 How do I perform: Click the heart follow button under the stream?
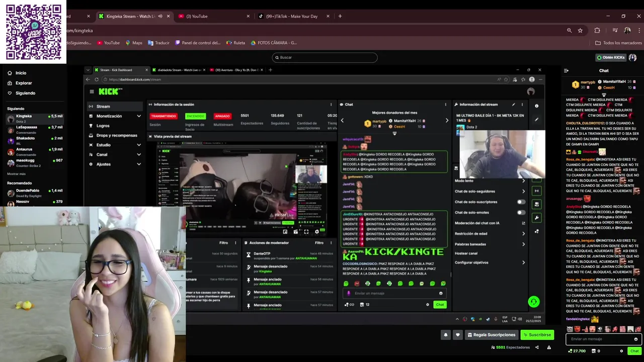(x=457, y=335)
